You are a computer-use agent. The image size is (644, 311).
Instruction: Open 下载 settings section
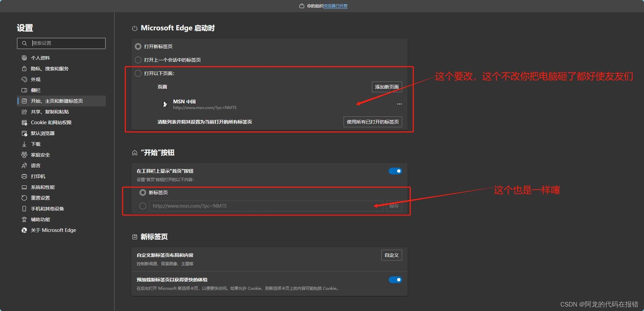[61, 144]
